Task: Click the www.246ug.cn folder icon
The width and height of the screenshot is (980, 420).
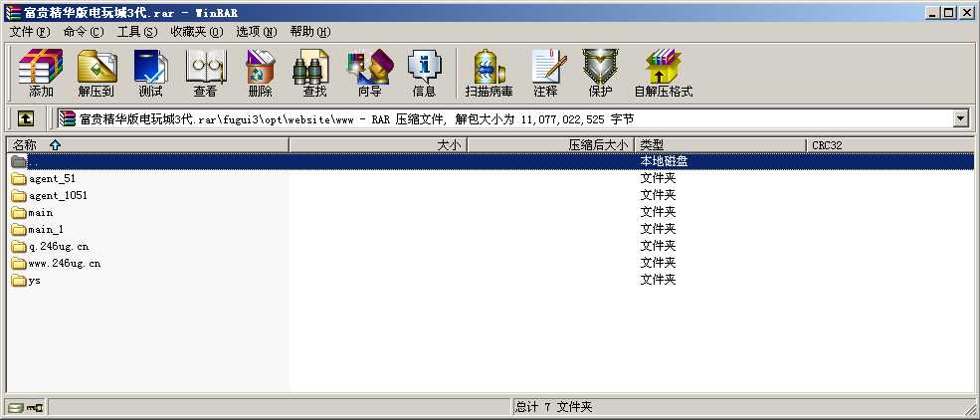Action: coord(19,263)
